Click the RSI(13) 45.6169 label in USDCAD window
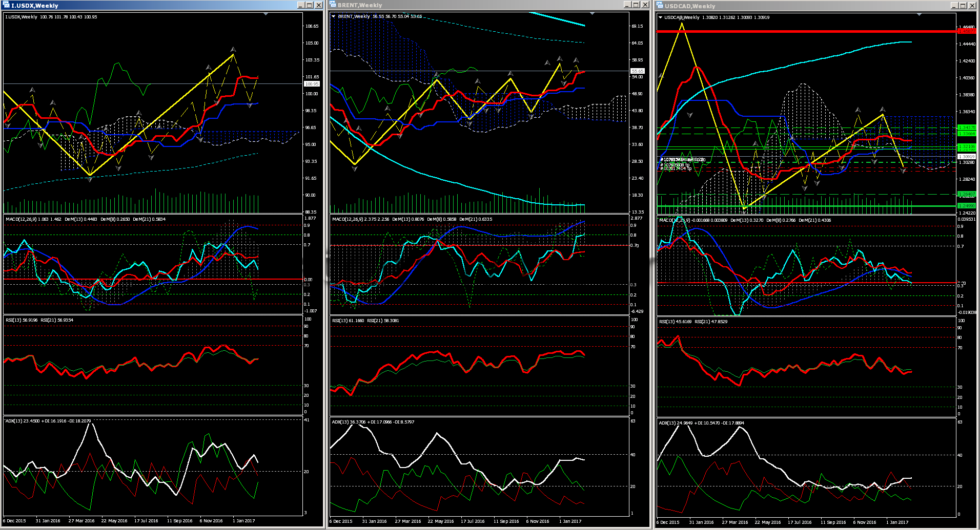The width and height of the screenshot is (980, 530). (x=675, y=322)
